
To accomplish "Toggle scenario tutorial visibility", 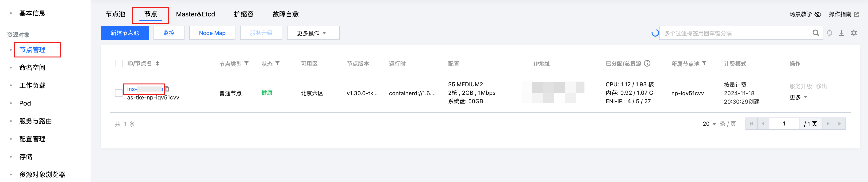I will pyautogui.click(x=818, y=15).
